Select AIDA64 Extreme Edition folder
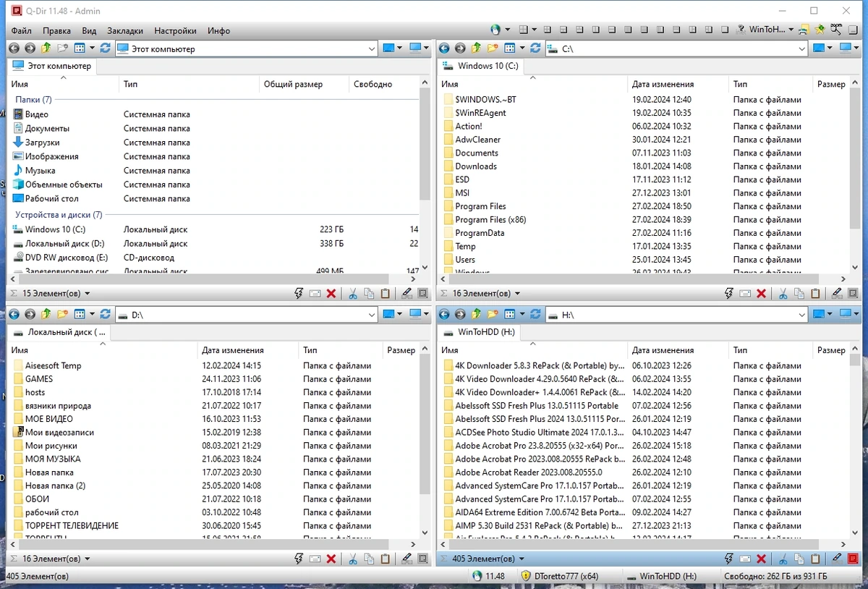Screen dimensions: 868x589 click(539, 512)
